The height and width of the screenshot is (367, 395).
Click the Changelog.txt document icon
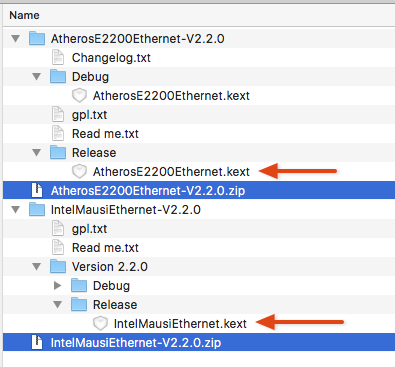[x=58, y=57]
